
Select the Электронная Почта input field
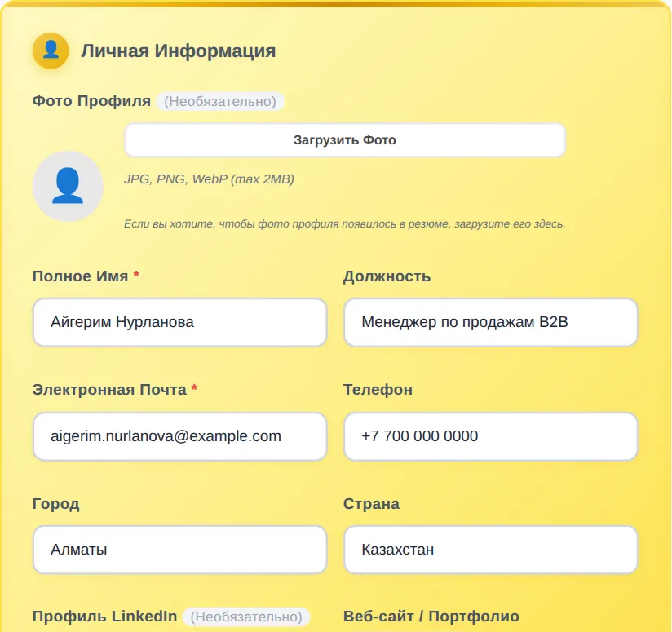click(x=180, y=436)
